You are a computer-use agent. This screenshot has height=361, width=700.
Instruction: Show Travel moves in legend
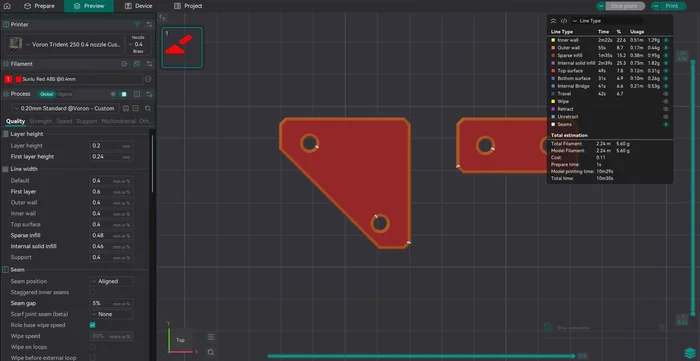tap(666, 94)
